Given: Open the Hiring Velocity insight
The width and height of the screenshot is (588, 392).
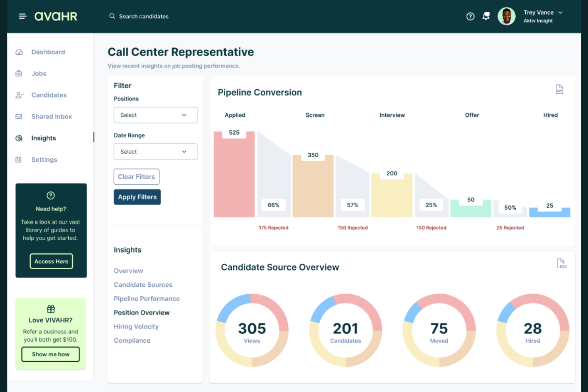Looking at the screenshot, I should (136, 326).
